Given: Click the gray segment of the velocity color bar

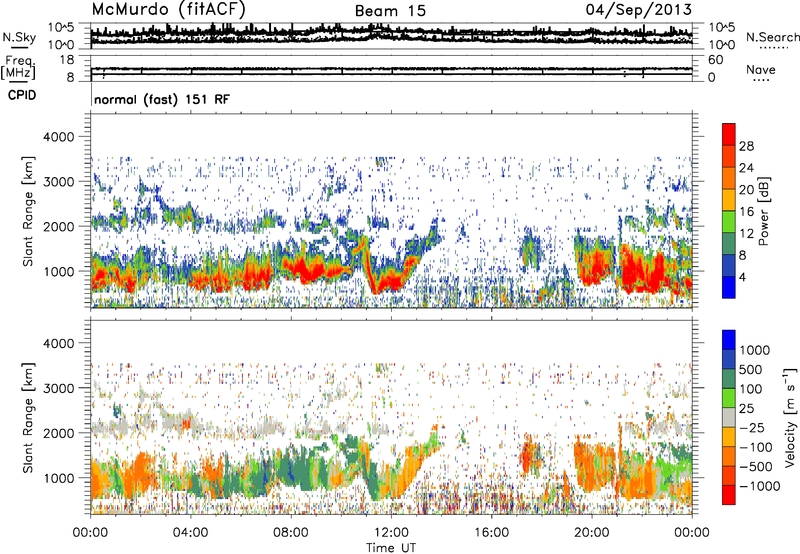Looking at the screenshot, I should (x=729, y=417).
